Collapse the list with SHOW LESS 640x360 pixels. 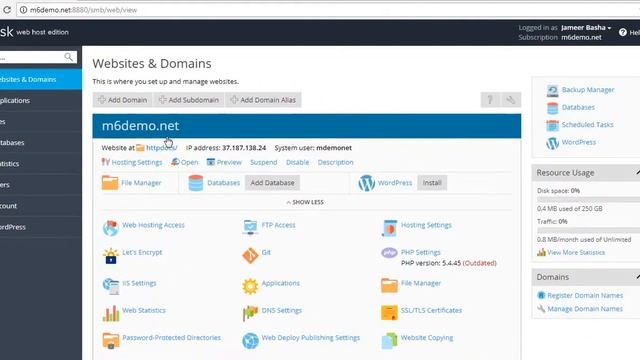(305, 202)
